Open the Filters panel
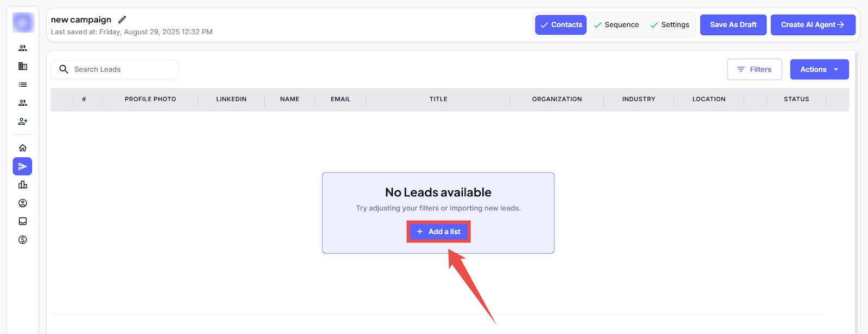The height and width of the screenshot is (334, 868). coord(754,69)
